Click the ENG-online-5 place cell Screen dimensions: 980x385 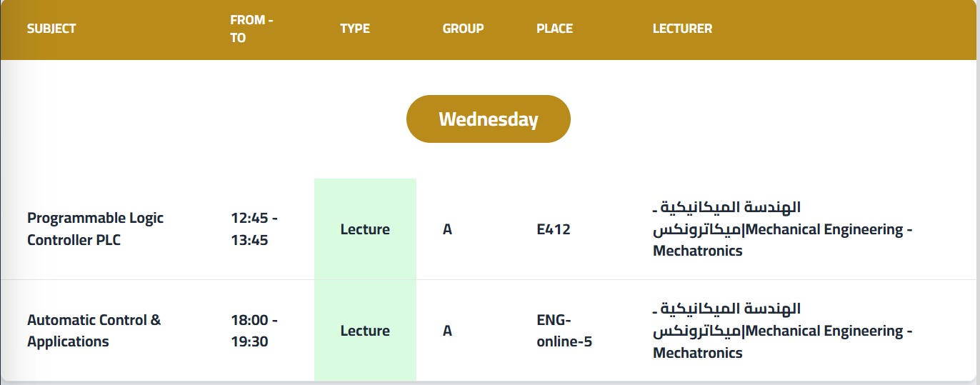564,330
